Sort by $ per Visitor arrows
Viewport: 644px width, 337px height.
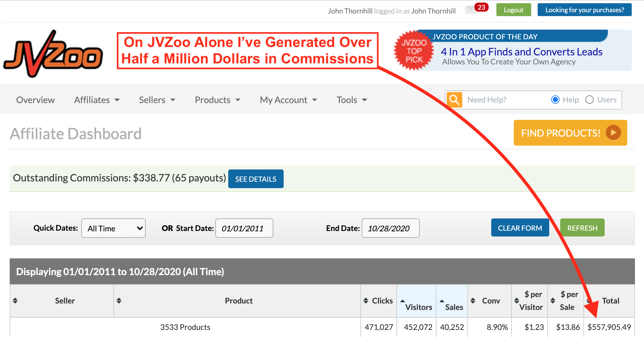[x=516, y=301]
